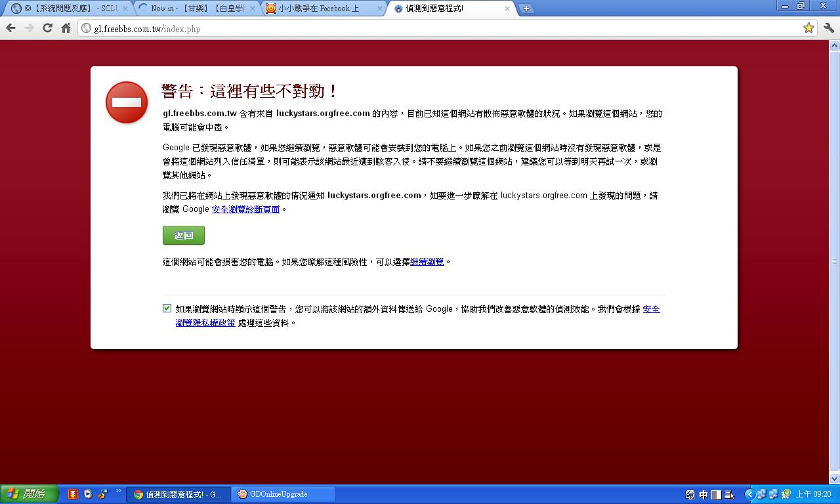The image size is (840, 504).
Task: Click the site globe icon in the address bar
Action: [x=85, y=28]
